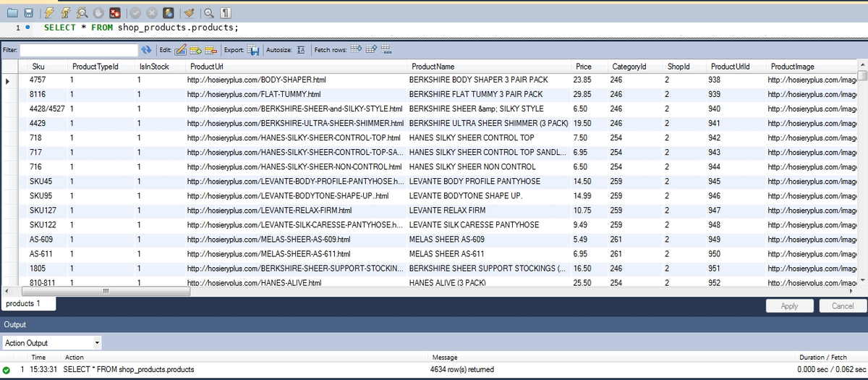Beautify SQL with the broom icon
Screen dimensions: 868x380
pyautogui.click(x=189, y=13)
